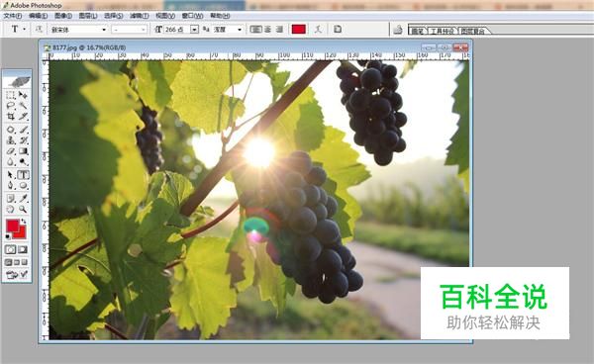
Task: Toggle text orientation in options bar
Action: tap(39, 29)
